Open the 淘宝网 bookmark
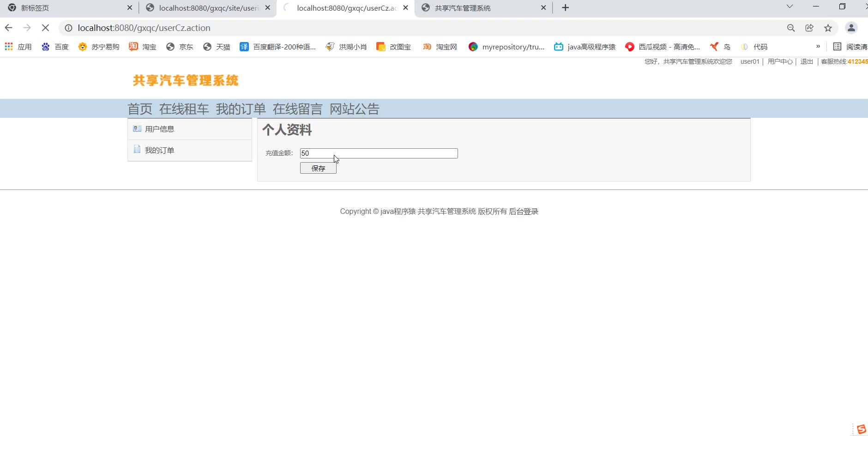The height and width of the screenshot is (462, 868). click(x=440, y=47)
